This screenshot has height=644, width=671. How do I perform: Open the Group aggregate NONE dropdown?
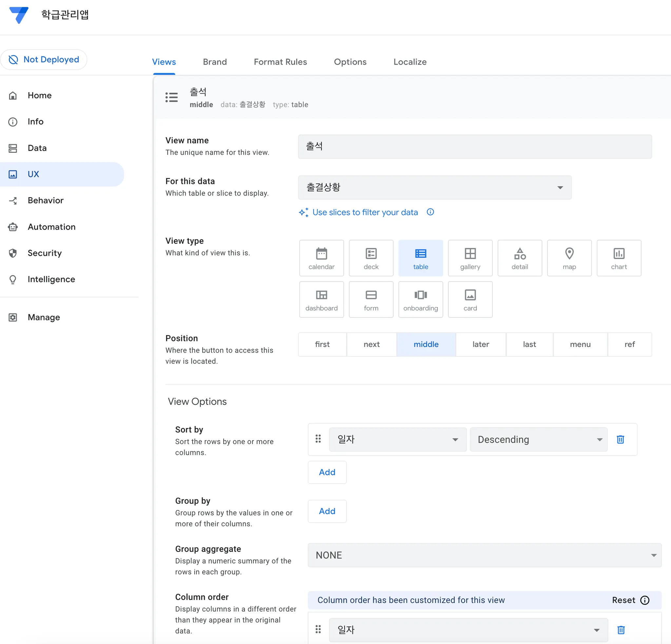coord(484,555)
